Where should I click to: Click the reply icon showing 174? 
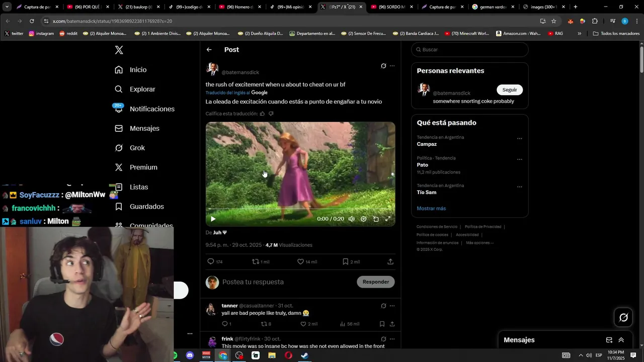[215, 261]
